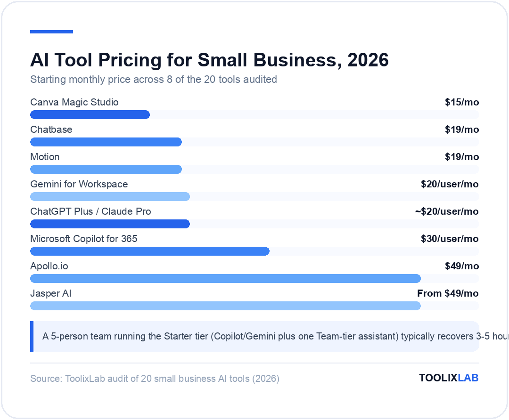
Task: Click the Canva Magic Studio $15/mo price
Action: pyautogui.click(x=462, y=102)
